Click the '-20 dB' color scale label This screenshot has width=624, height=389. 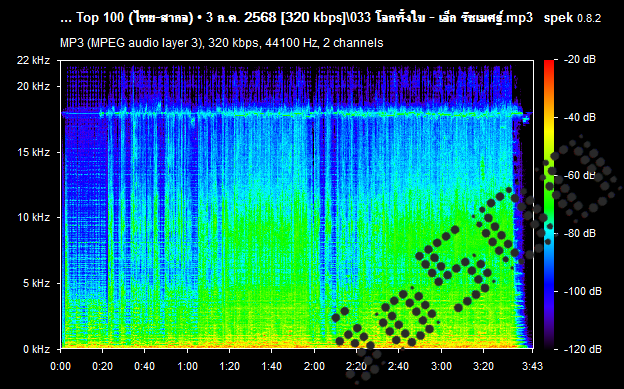[x=580, y=60]
